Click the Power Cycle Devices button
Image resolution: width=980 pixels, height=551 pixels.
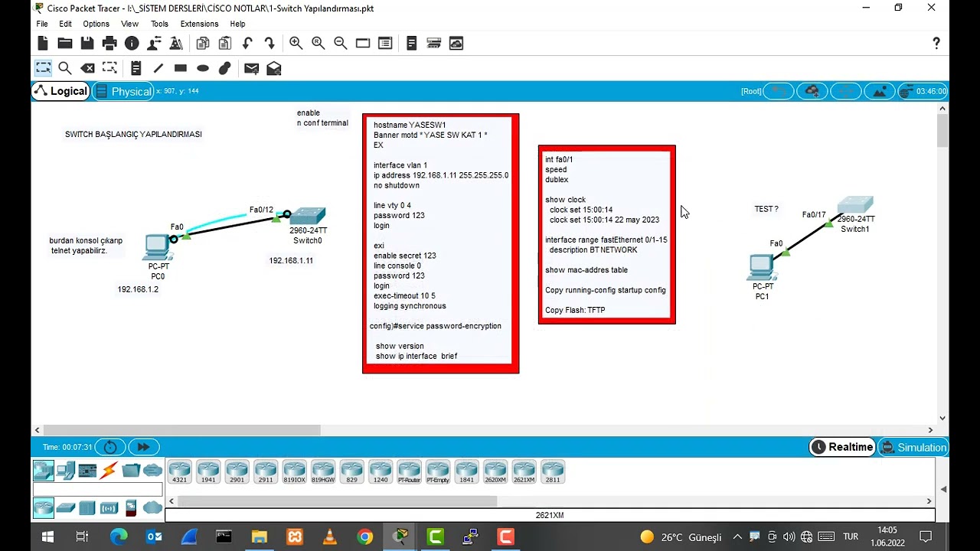[x=110, y=447]
